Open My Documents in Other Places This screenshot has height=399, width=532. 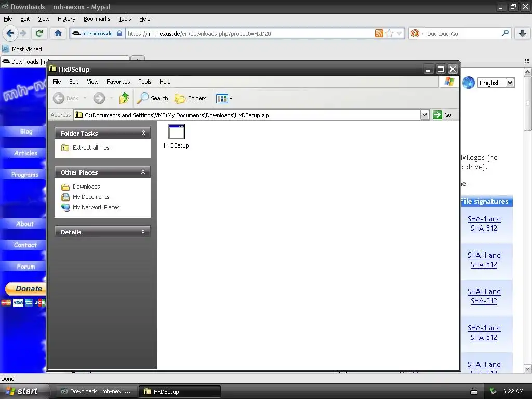tap(91, 197)
